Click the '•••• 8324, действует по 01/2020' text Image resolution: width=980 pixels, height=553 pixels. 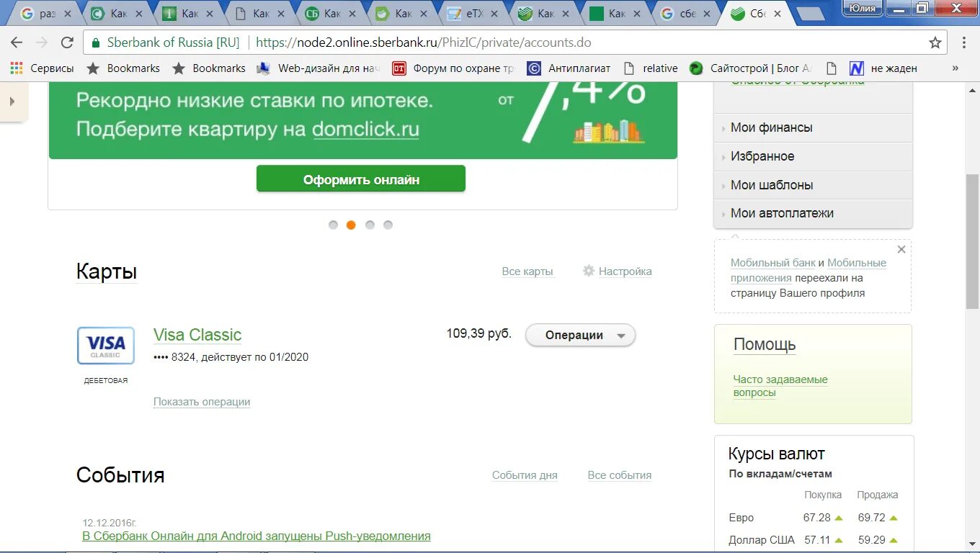pos(231,357)
